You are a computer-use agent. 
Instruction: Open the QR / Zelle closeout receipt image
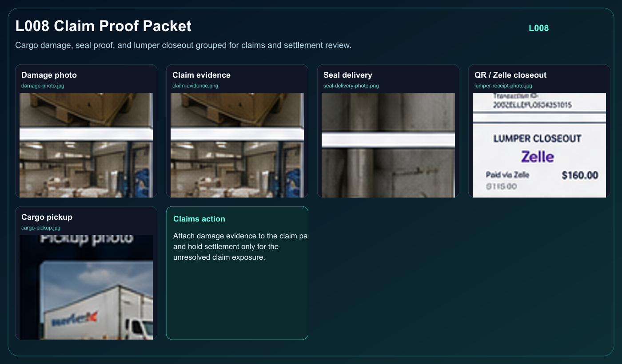click(539, 145)
